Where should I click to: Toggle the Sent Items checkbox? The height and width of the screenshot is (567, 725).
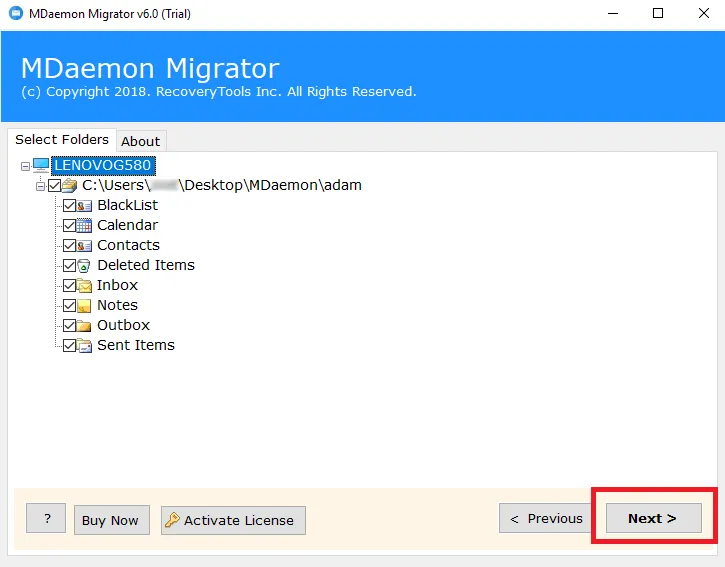point(69,346)
